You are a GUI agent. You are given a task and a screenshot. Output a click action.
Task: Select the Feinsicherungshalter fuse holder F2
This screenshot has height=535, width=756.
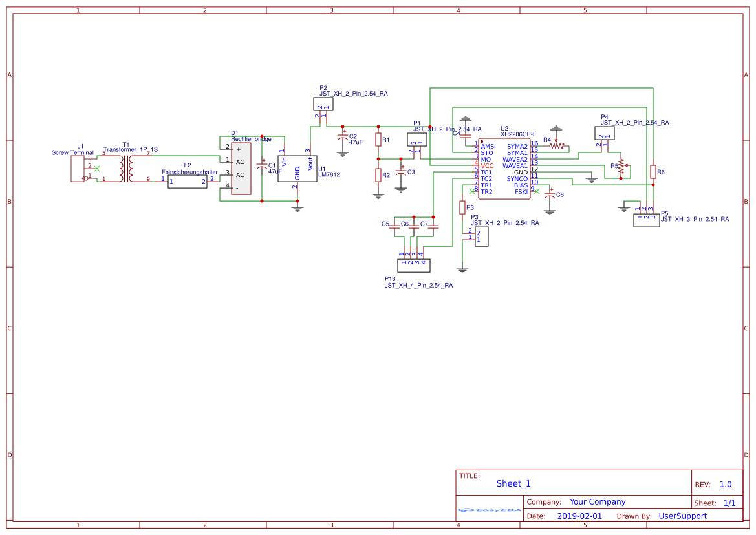point(187,181)
